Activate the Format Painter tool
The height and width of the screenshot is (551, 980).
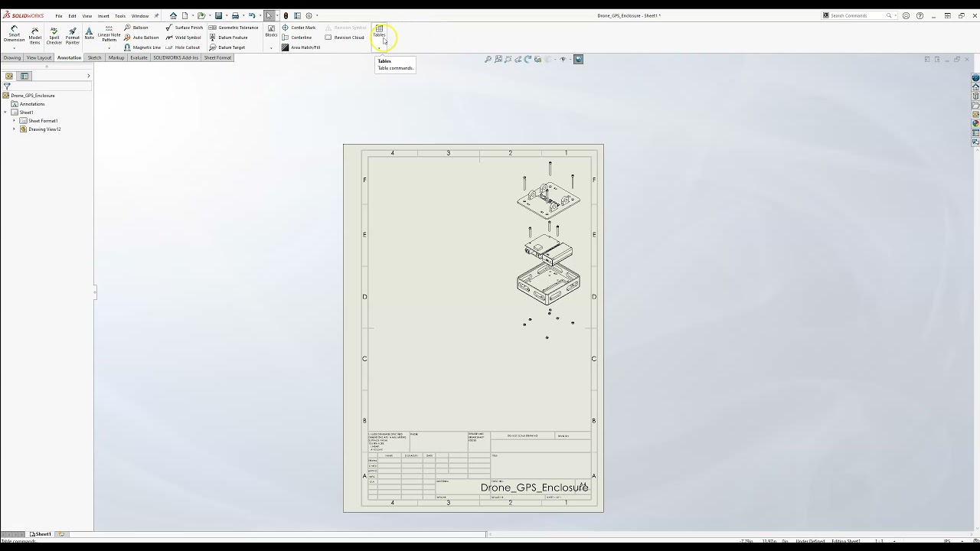coord(72,34)
